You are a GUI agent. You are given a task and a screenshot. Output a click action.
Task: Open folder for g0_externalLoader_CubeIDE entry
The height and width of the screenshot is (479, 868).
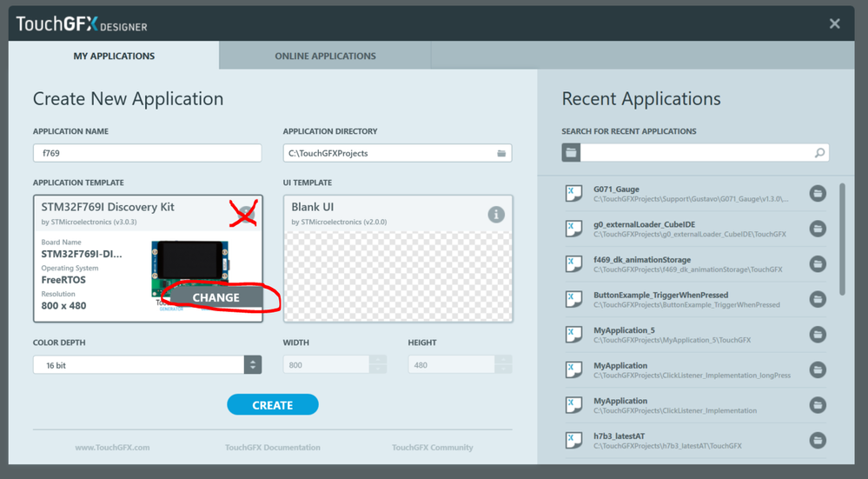tap(818, 229)
